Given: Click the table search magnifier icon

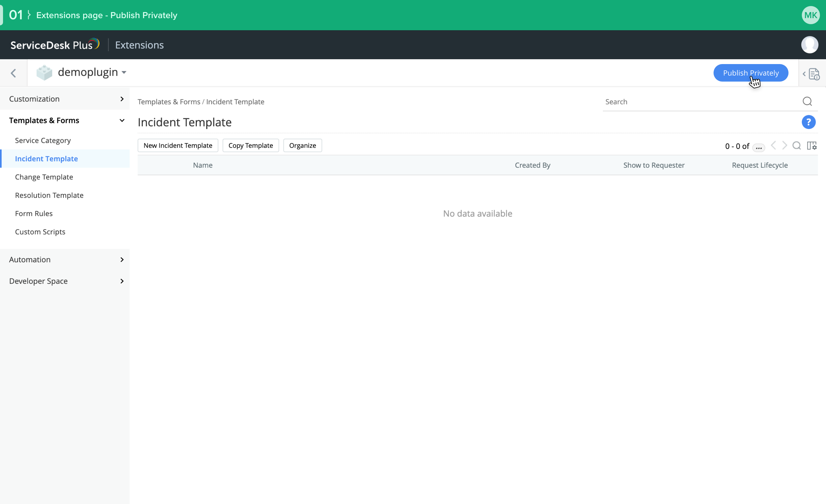Looking at the screenshot, I should tap(796, 145).
